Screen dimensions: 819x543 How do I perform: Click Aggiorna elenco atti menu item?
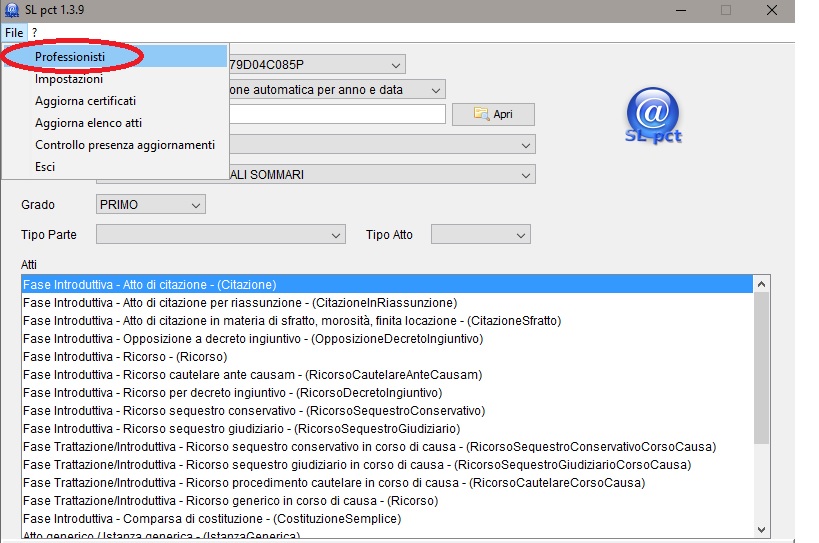88,123
